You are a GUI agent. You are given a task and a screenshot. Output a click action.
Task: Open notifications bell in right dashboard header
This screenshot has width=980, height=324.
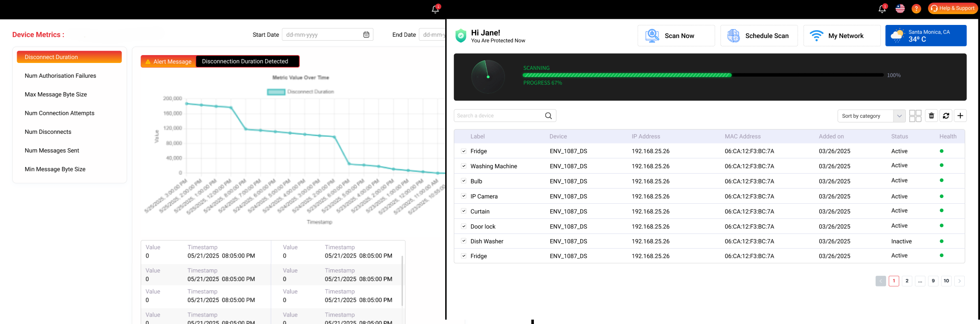882,8
